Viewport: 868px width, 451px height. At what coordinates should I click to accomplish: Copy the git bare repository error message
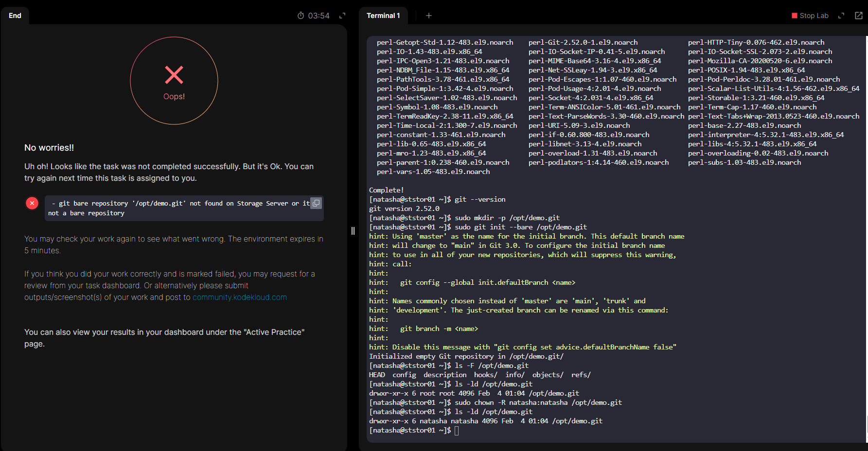pyautogui.click(x=316, y=203)
